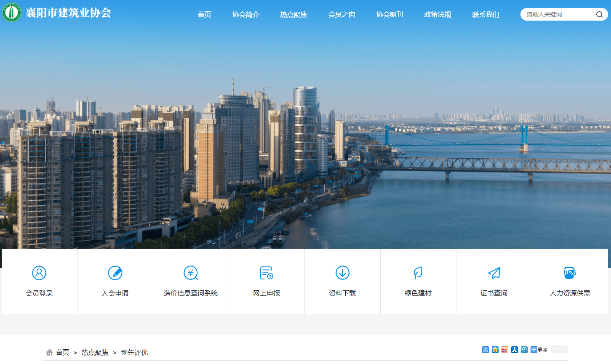Open 资料下载 download arrow icon
Screen dimensions: 611x364
pyautogui.click(x=342, y=273)
